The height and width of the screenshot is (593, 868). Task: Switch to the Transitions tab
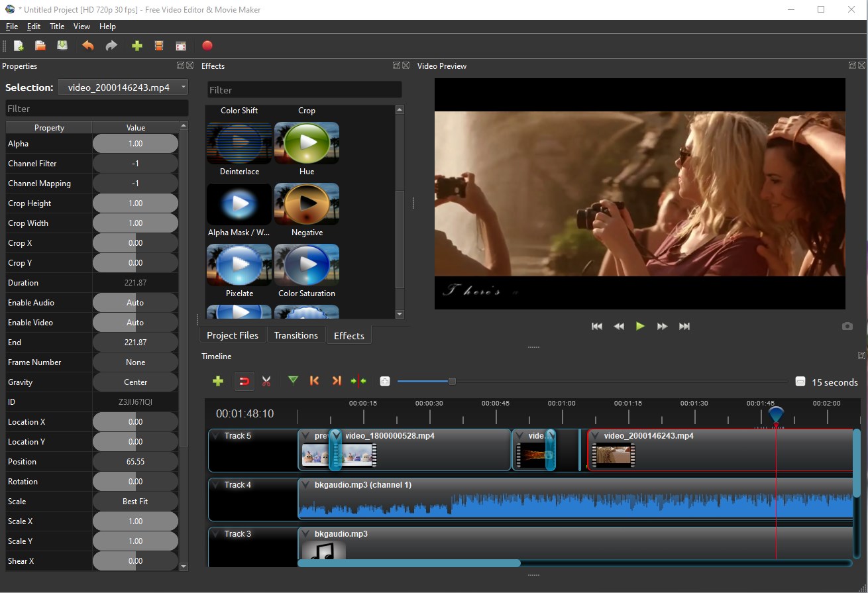point(296,335)
